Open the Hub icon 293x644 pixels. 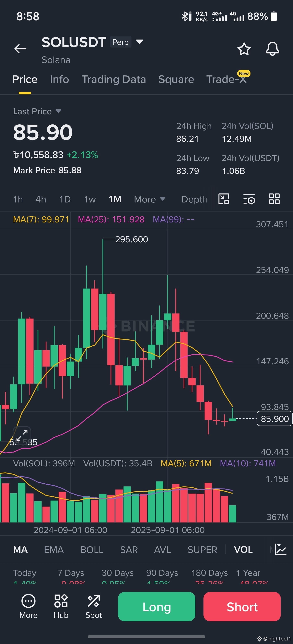tap(61, 607)
